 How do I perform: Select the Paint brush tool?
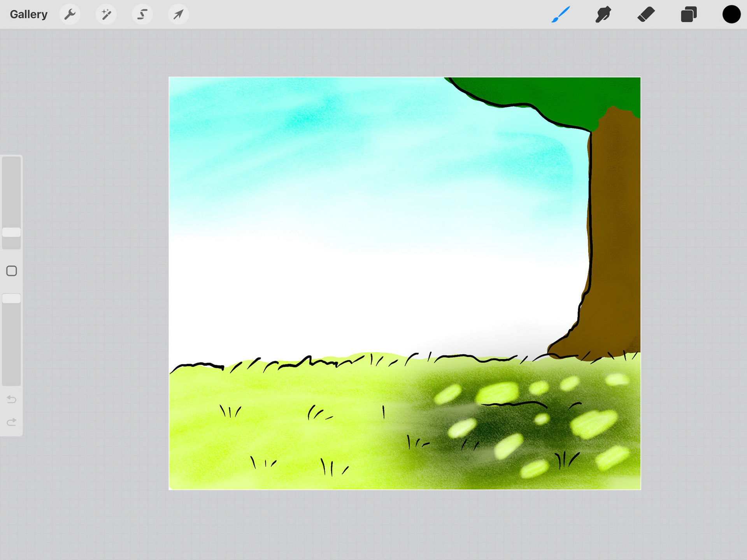[561, 15]
